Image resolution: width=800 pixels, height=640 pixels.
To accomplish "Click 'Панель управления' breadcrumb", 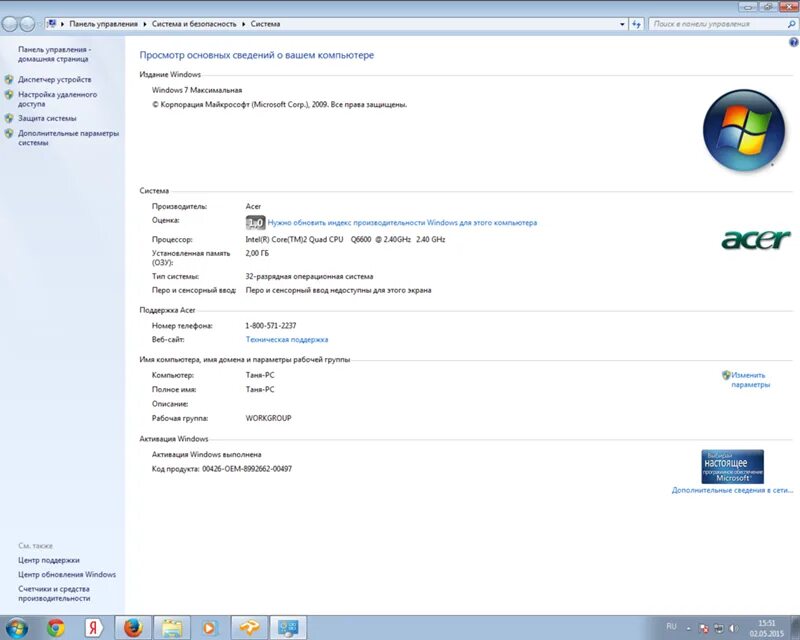I will click(x=104, y=24).
